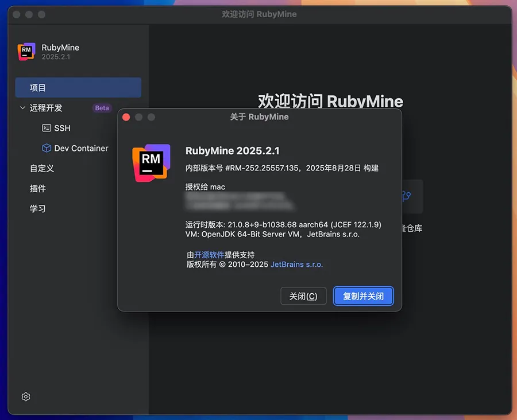517x420 pixels.
Task: Click the Dev Container cube icon
Action: point(47,148)
